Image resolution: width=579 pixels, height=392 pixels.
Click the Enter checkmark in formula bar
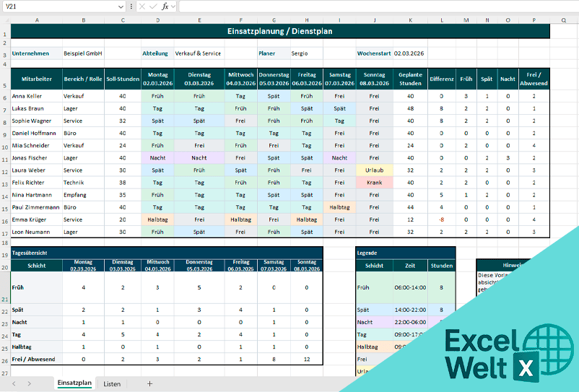pos(153,6)
